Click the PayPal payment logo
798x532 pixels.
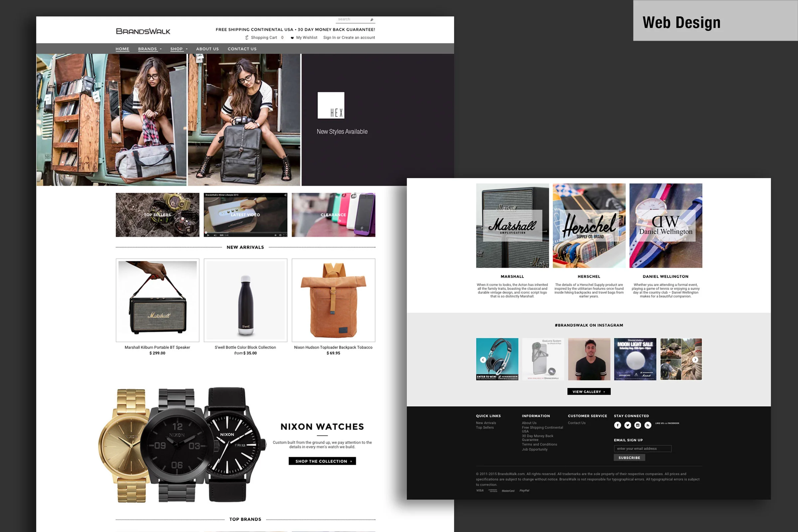tap(524, 491)
